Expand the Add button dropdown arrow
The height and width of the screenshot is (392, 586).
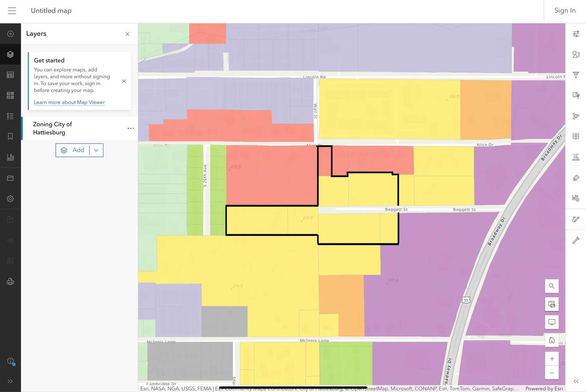(x=96, y=150)
